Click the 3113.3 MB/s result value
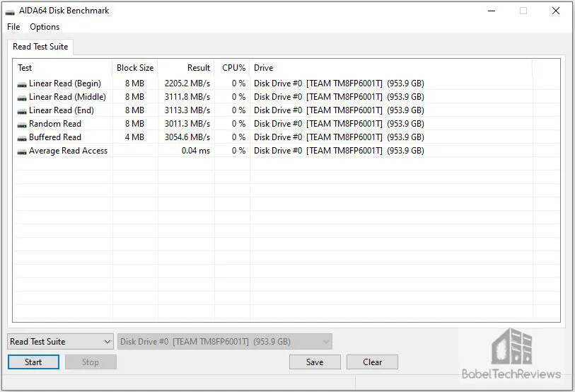This screenshot has height=392, width=575. (187, 110)
